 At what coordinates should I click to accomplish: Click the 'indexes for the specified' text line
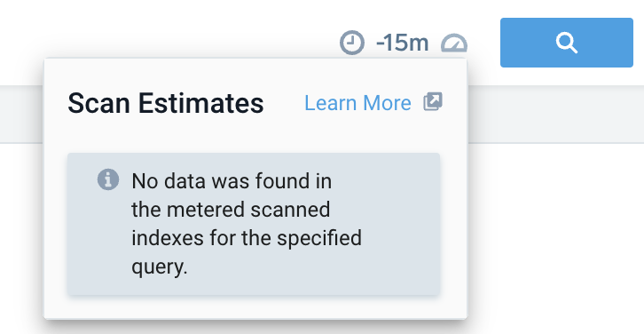(247, 238)
